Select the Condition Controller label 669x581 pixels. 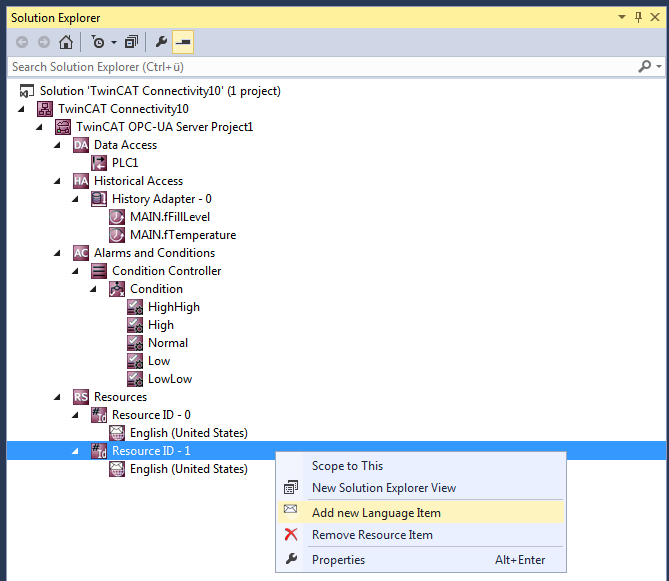point(166,271)
